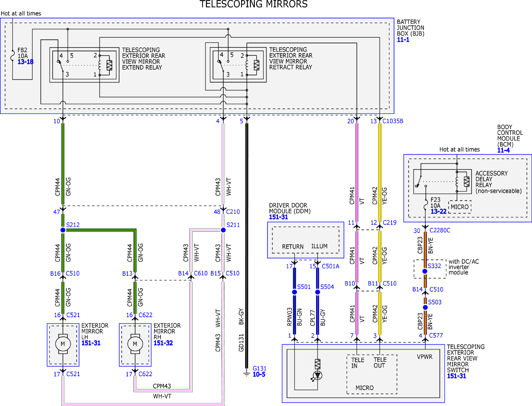Select the C610 connector label

tap(201, 273)
